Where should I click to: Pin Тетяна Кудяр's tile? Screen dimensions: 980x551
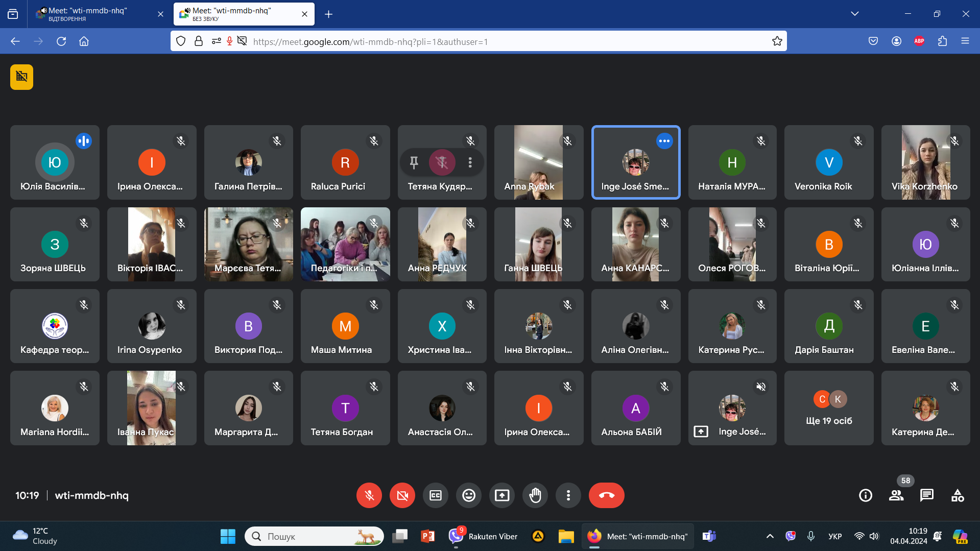click(x=414, y=162)
